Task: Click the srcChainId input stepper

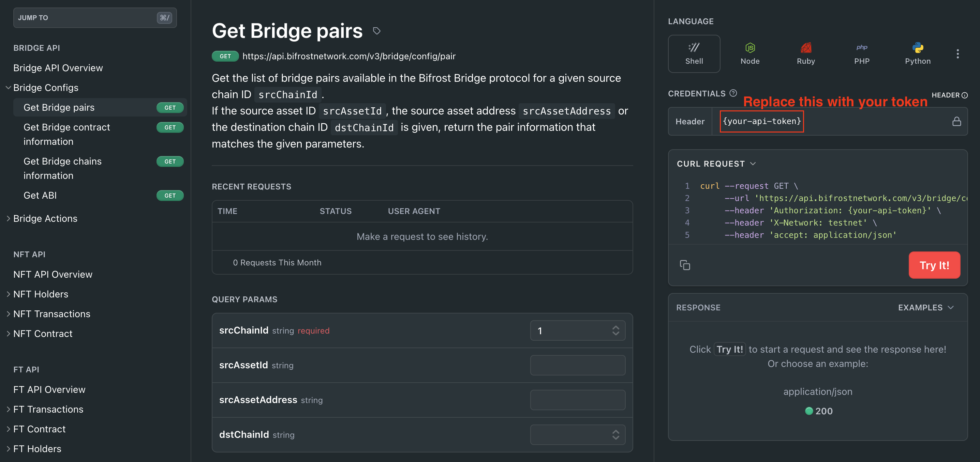Action: coord(615,330)
